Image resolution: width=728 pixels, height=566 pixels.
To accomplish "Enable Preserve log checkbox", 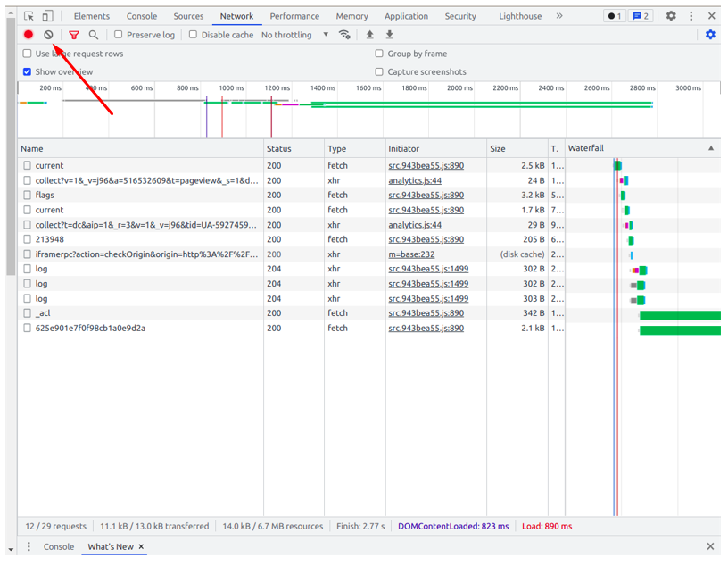I will [x=119, y=35].
